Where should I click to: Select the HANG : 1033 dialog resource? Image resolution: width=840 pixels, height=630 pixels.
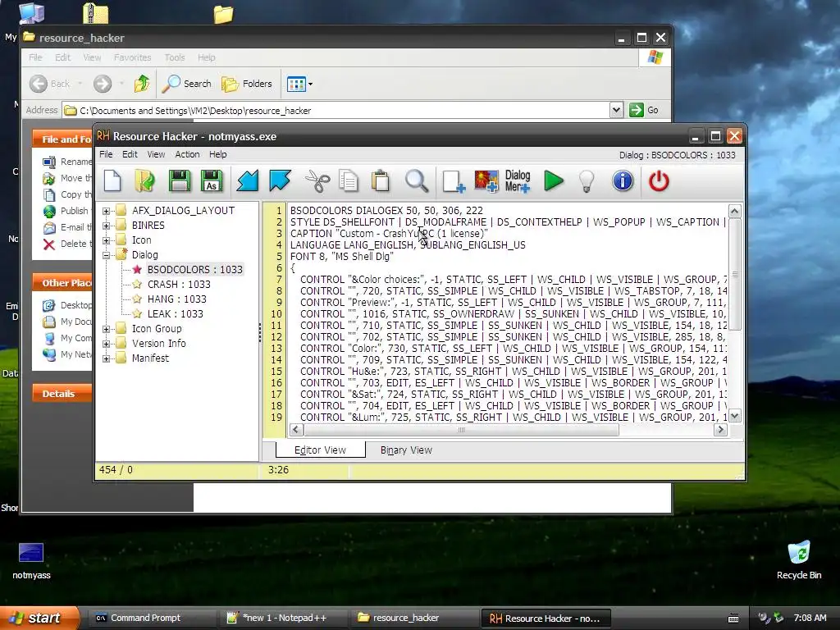[177, 299]
